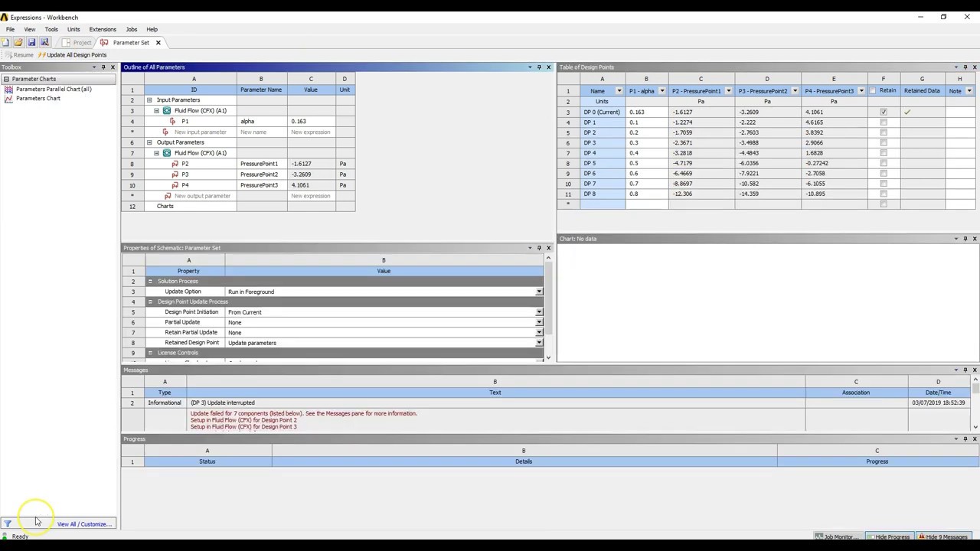Click the Job Monitor button
The width and height of the screenshot is (980, 551).
pos(837,536)
